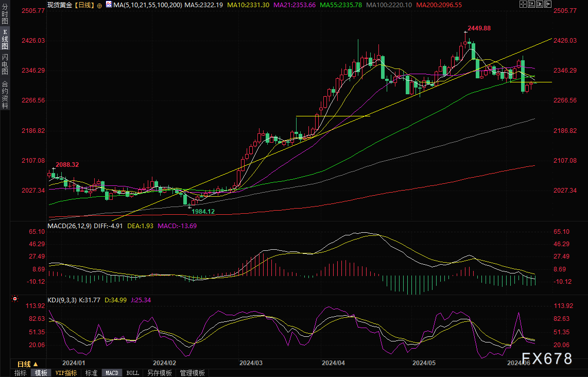Click the 管理模板 button
The height and width of the screenshot is (377, 588).
(x=192, y=373)
